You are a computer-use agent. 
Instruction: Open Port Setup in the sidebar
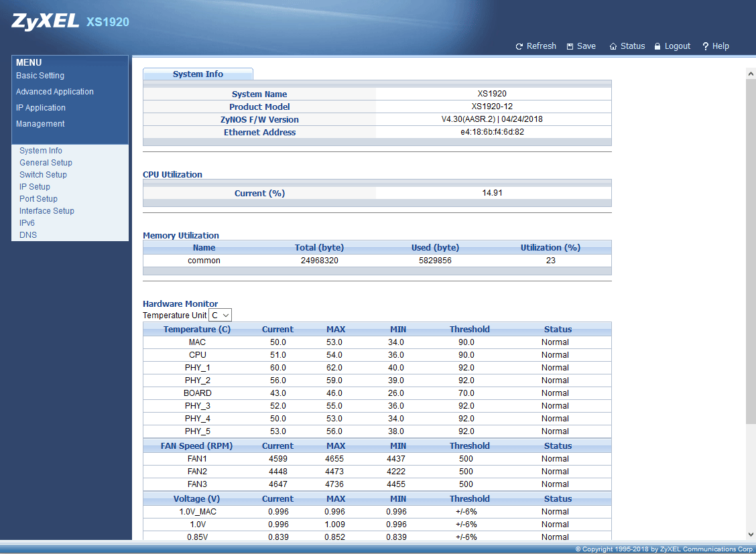[x=38, y=198]
